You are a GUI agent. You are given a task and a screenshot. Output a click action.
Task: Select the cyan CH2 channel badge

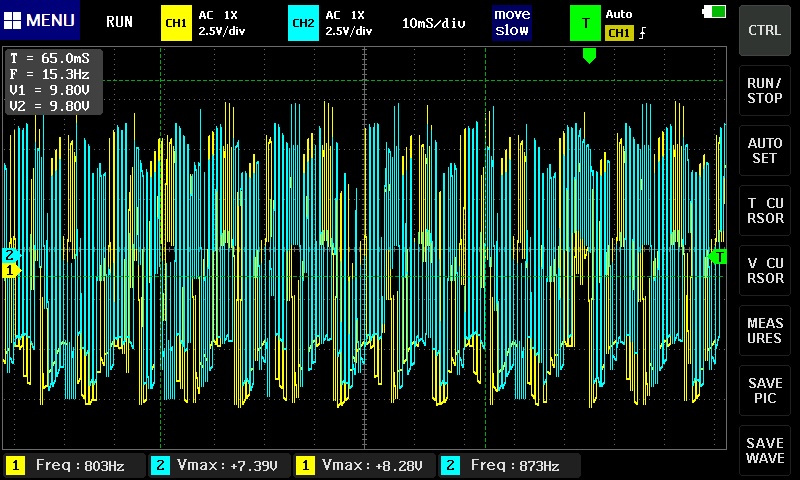[302, 22]
